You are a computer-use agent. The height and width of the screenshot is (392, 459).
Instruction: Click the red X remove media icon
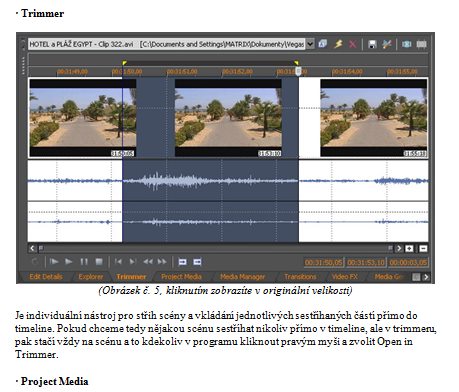(x=353, y=44)
